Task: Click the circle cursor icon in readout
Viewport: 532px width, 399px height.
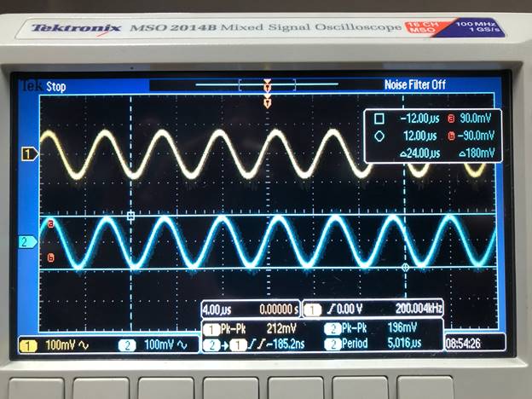Action: [x=379, y=136]
